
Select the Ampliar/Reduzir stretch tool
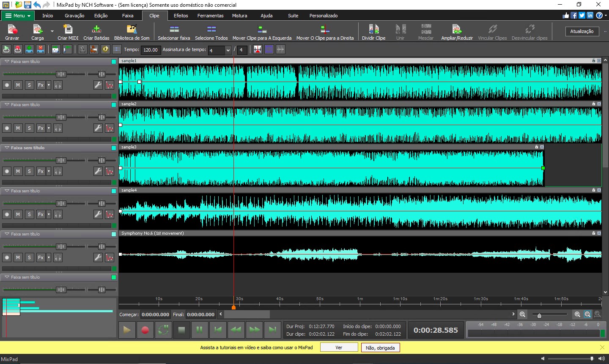[457, 32]
